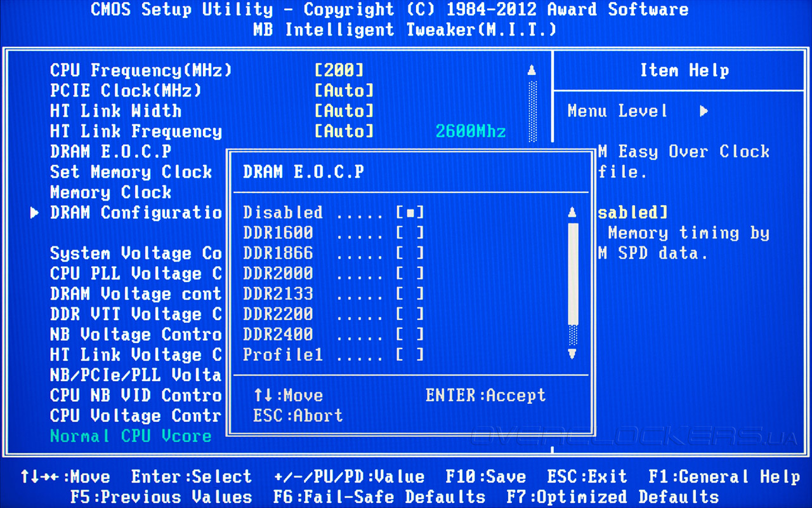This screenshot has width=812, height=508.
Task: Open the PCIE Clock [Auto] value
Action: coord(344,91)
